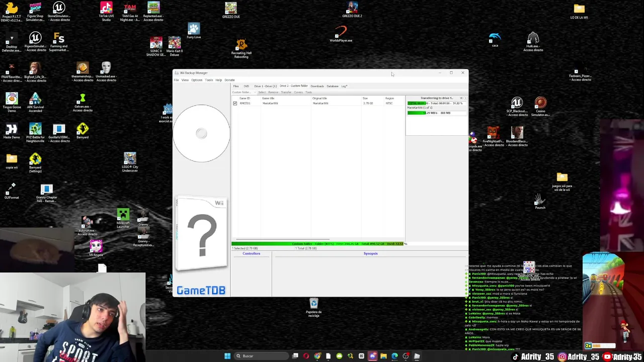Select the Controllers panel header
The image size is (644, 362).
[251, 253]
